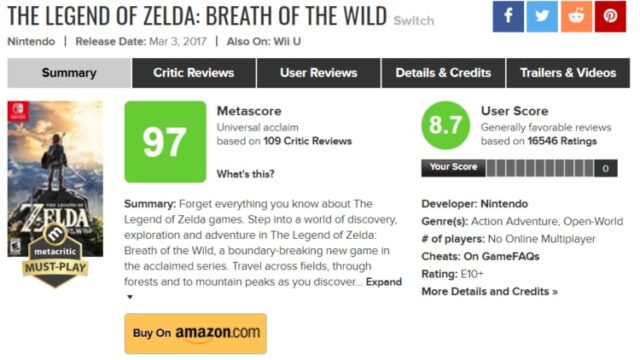The image size is (640, 360).
Task: Click the small arrow below the summary
Action: (130, 297)
